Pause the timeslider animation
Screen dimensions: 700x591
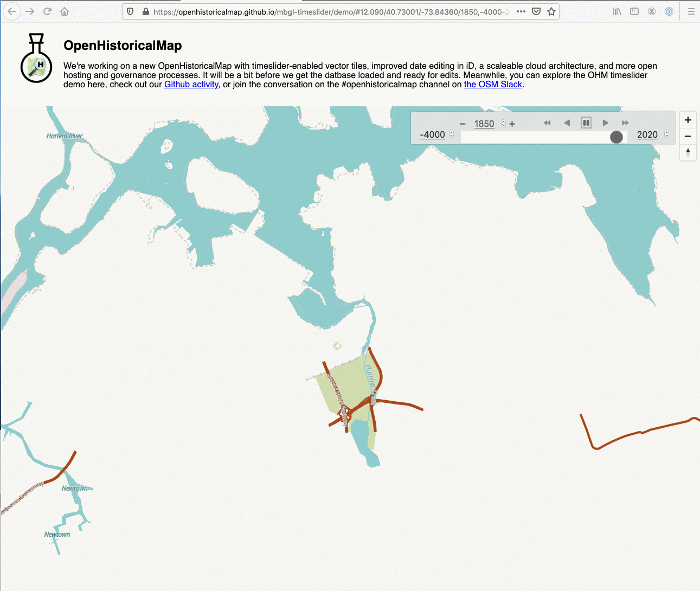[586, 123]
